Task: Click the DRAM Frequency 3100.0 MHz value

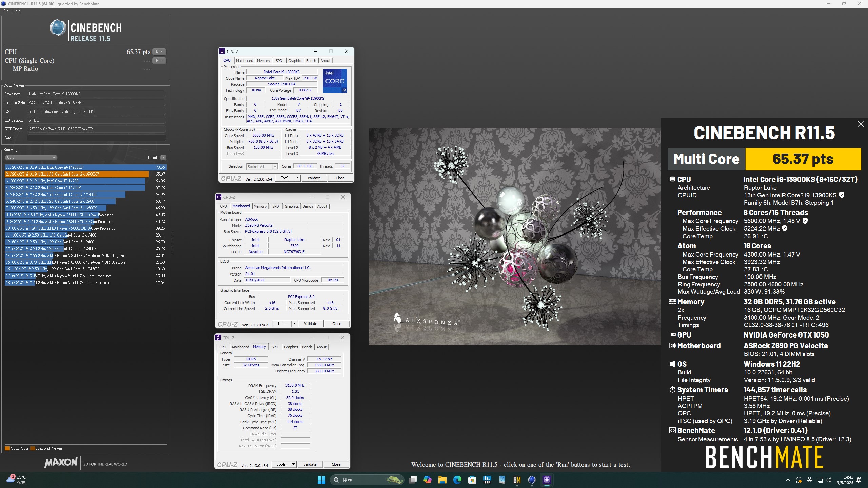Action: (295, 385)
